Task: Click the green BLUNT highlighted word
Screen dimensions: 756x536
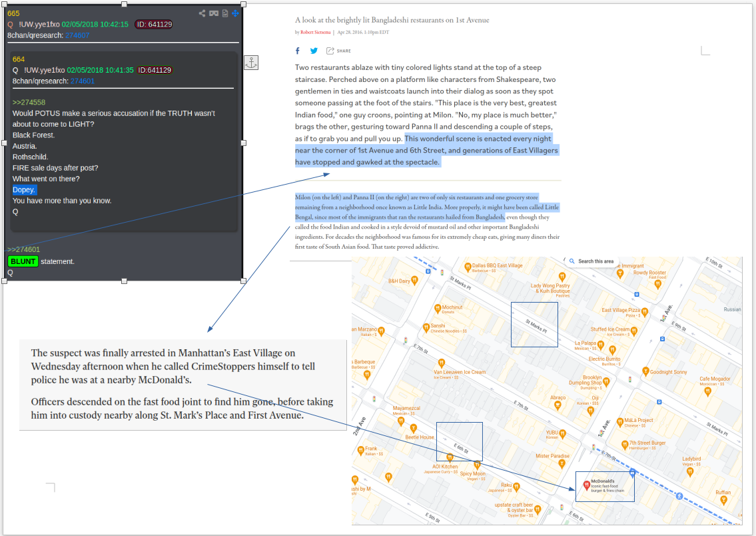Action: (x=23, y=261)
